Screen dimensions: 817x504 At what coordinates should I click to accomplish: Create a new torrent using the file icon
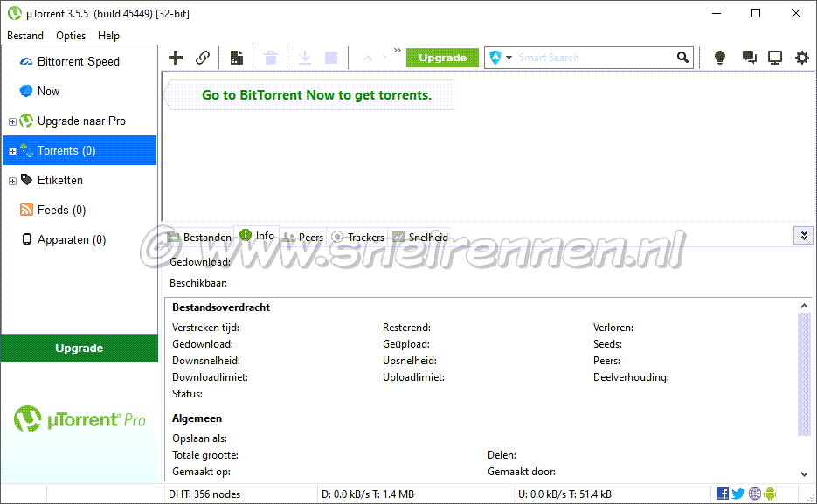click(237, 58)
